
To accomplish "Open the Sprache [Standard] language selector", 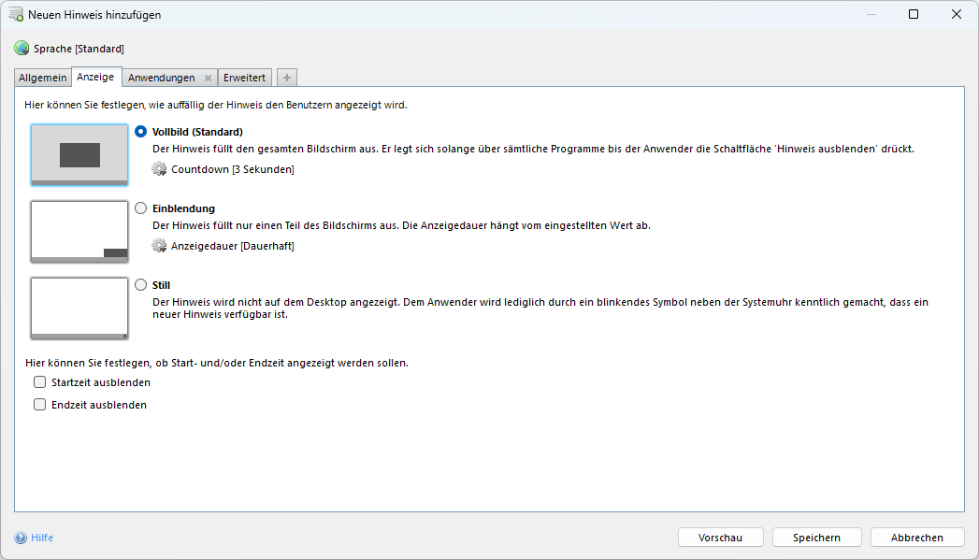I will coord(79,49).
